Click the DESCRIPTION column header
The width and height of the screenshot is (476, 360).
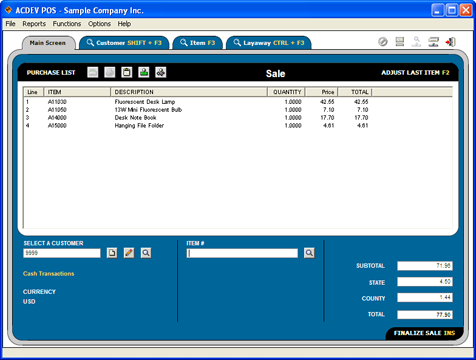tap(189, 92)
